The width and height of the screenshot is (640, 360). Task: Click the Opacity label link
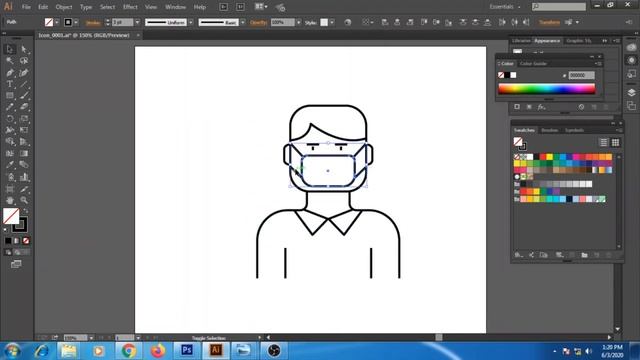(x=258, y=23)
